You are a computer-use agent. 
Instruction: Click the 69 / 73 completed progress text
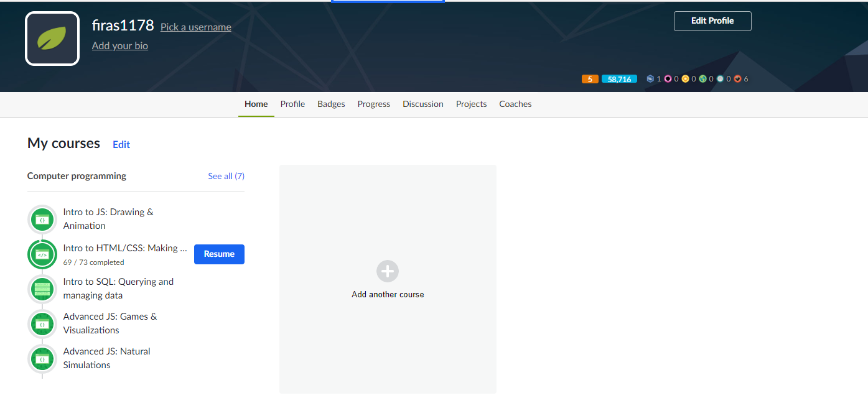click(x=93, y=262)
